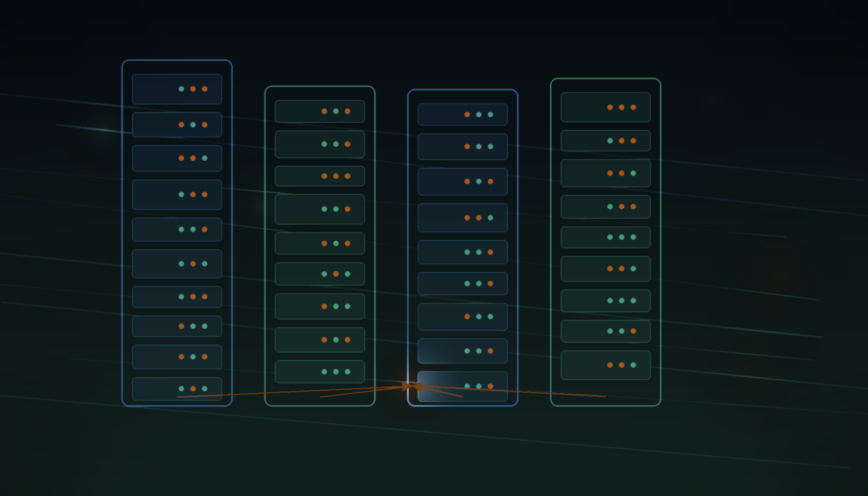Choose the bottom server unit in the rightmost rack
The image size is (868, 496).
click(605, 365)
